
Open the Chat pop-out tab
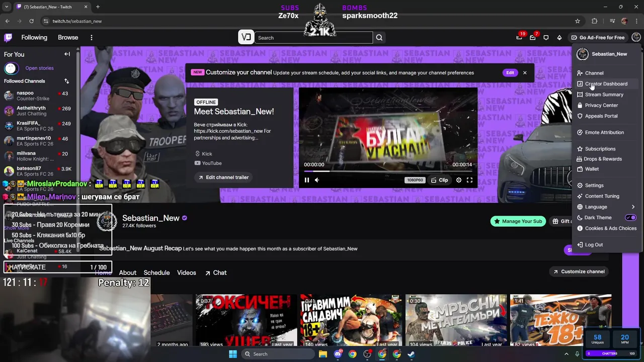point(216,273)
